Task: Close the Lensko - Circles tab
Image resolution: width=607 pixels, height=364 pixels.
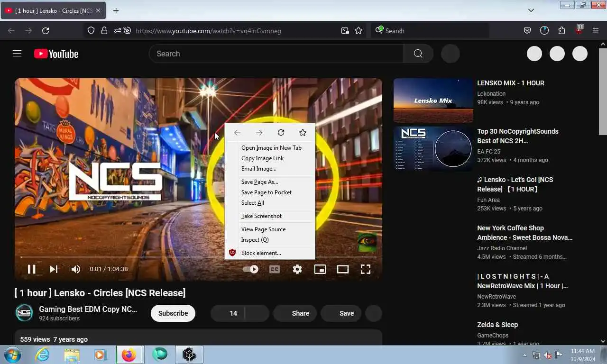Action: pyautogui.click(x=98, y=10)
